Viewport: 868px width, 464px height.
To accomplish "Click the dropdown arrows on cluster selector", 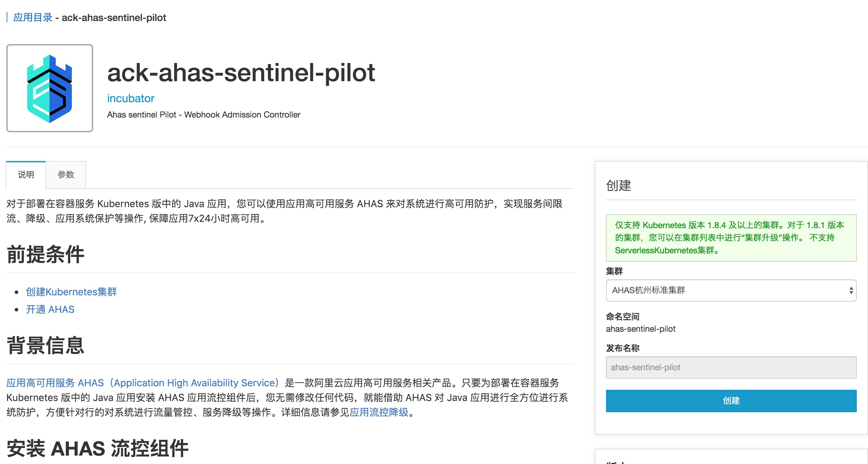I will point(851,290).
